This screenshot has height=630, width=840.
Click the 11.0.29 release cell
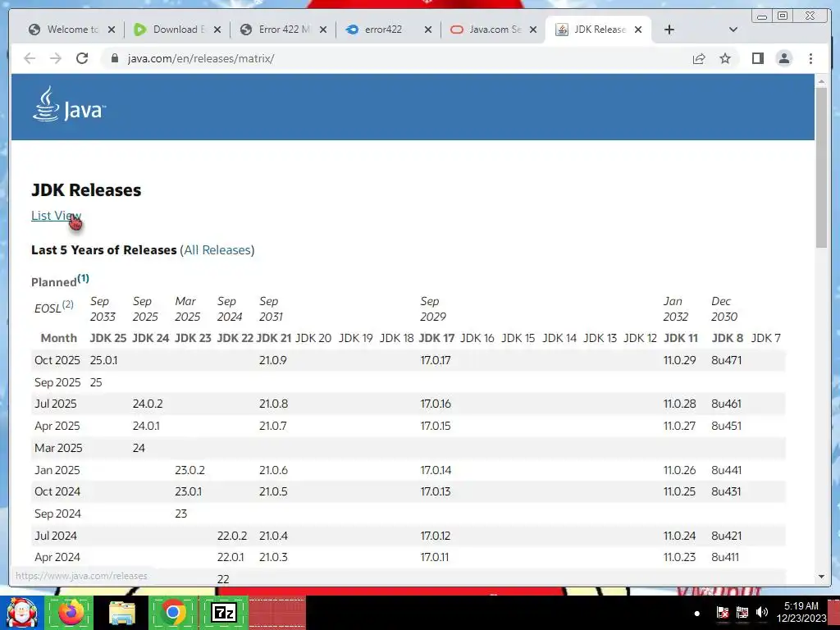point(679,360)
